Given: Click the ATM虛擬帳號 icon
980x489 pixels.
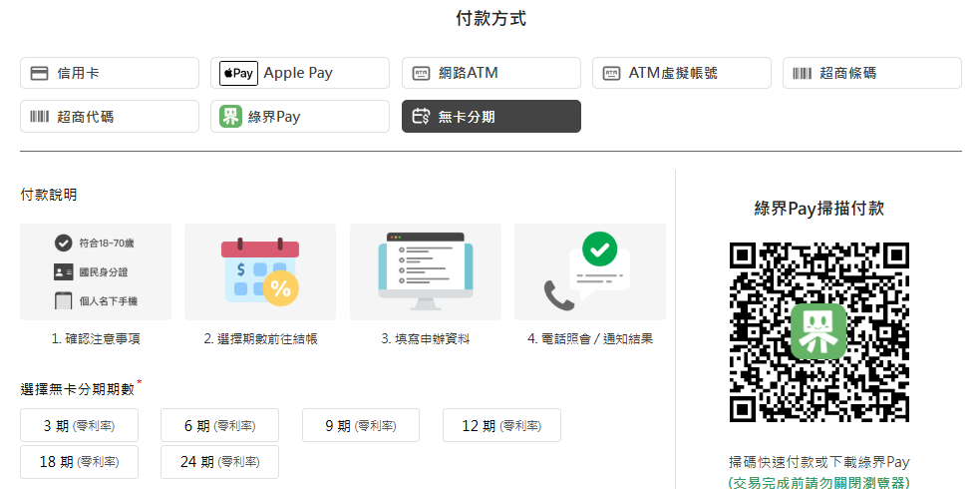Looking at the screenshot, I should (x=612, y=73).
